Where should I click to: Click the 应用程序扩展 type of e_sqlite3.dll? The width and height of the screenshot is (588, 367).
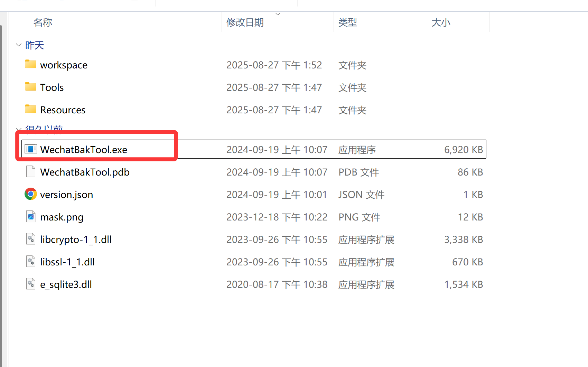pyautogui.click(x=366, y=284)
